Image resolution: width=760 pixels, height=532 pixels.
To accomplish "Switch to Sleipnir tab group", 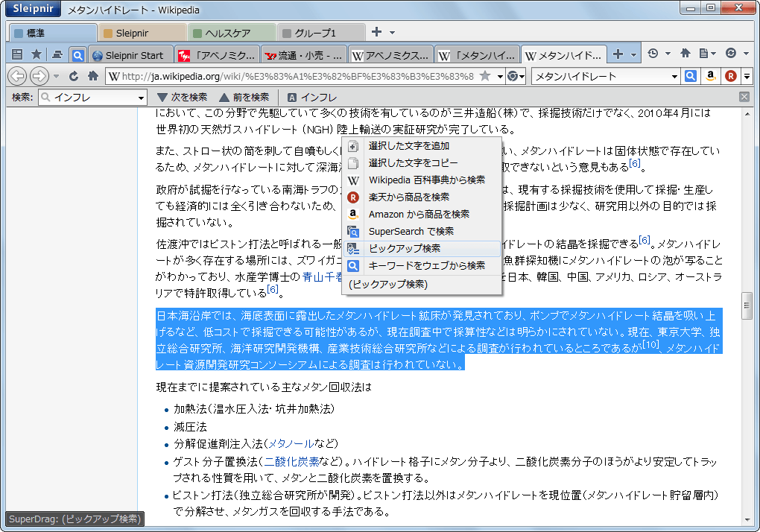I will pos(142,33).
